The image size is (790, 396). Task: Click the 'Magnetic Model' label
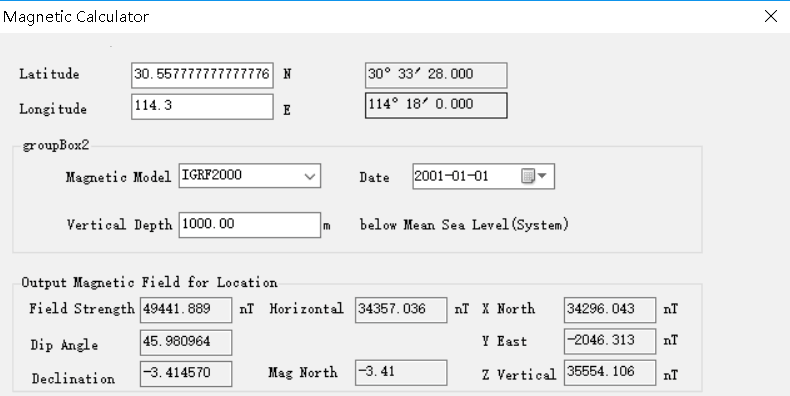pyautogui.click(x=118, y=177)
